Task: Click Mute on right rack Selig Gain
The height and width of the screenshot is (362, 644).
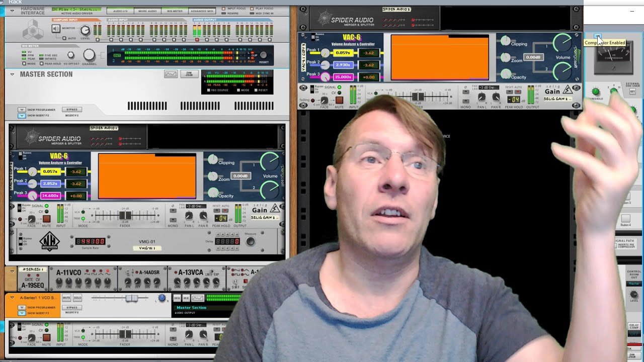Action: coord(340,100)
